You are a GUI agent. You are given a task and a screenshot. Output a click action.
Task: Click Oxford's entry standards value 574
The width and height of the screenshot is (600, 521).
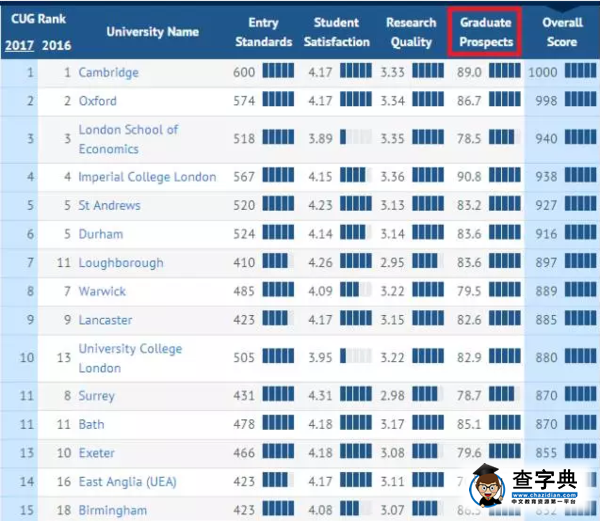click(244, 101)
